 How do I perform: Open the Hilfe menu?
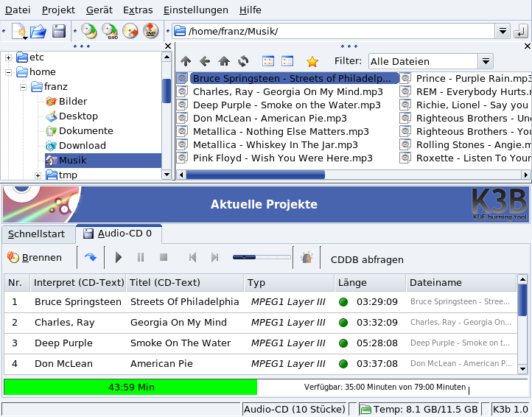coord(250,10)
